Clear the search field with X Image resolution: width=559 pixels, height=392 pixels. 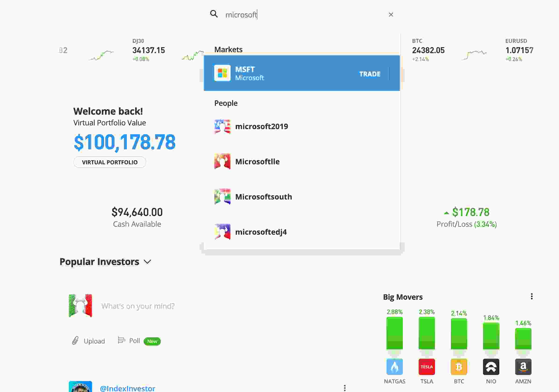(390, 15)
